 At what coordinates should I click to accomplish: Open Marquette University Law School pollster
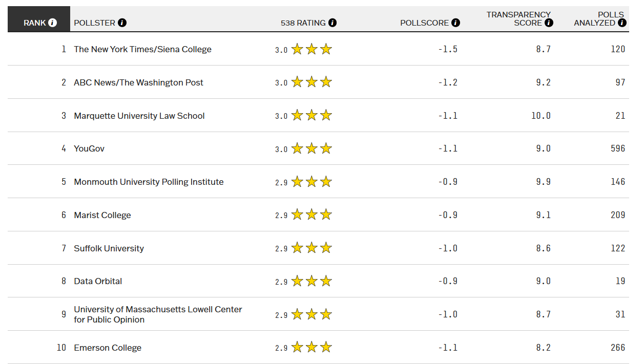point(139,116)
